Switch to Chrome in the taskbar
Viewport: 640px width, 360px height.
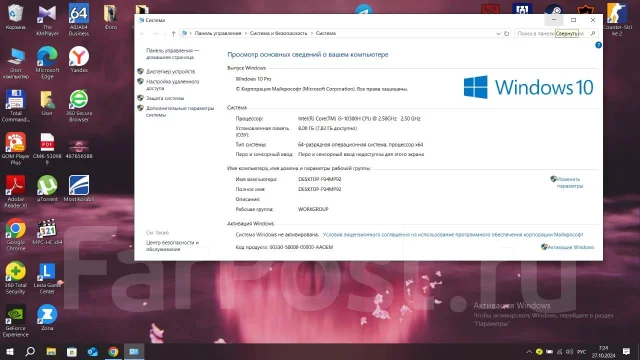(x=113, y=351)
